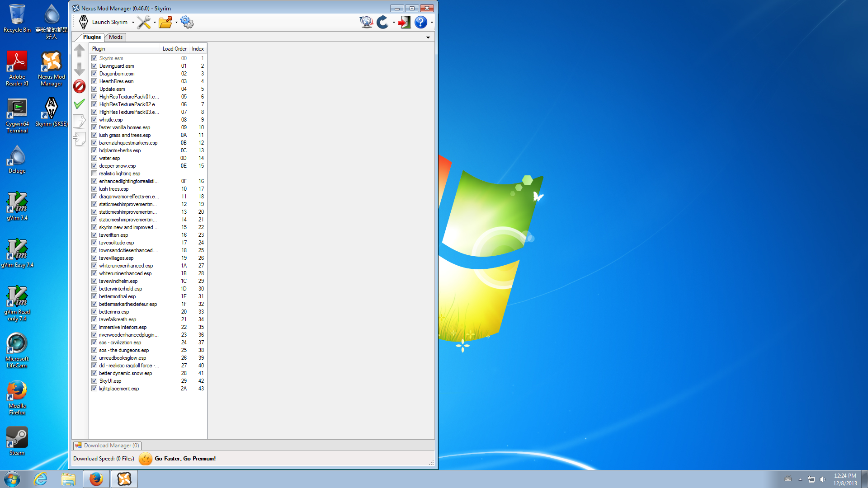The width and height of the screenshot is (868, 488).
Task: Open the Help question mark icon
Action: tap(421, 22)
